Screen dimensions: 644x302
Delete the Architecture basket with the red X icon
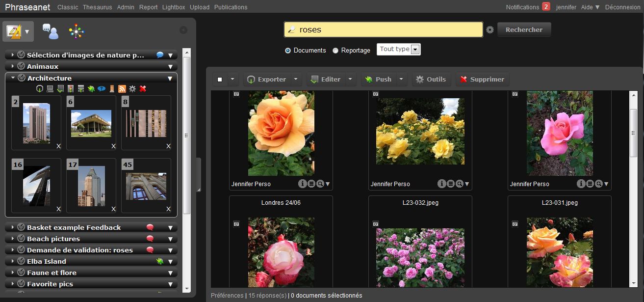[143, 88]
